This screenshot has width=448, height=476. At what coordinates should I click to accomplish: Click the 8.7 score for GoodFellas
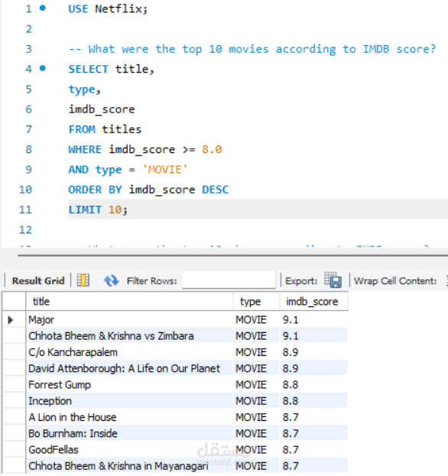(x=313, y=449)
